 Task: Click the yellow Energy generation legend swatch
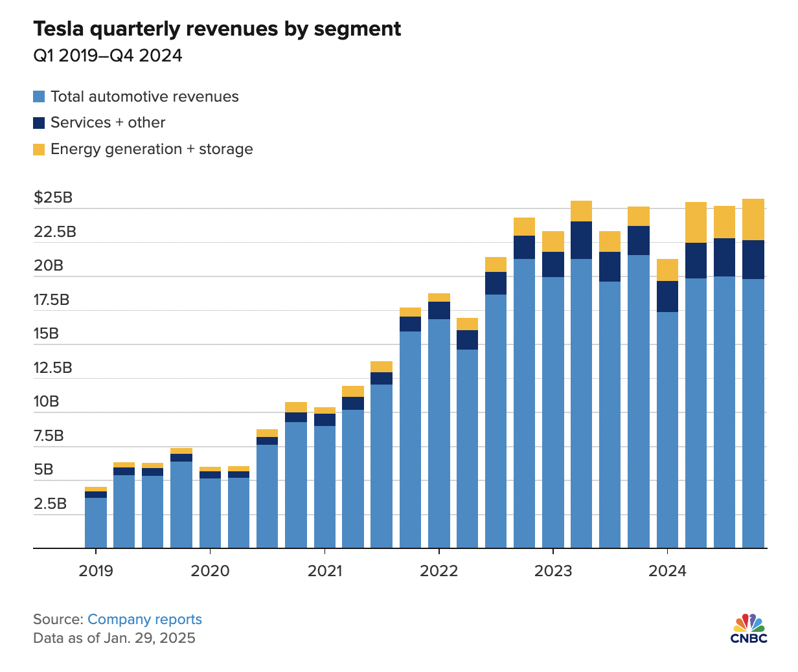click(39, 150)
